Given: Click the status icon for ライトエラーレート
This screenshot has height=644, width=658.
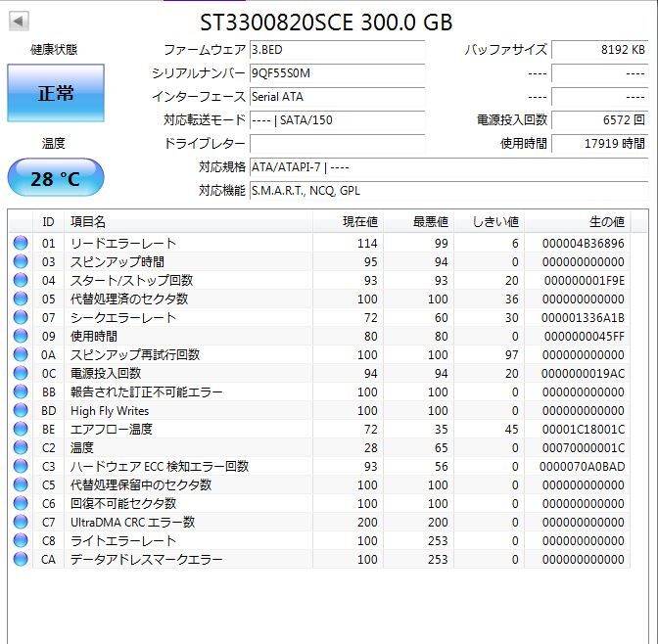Looking at the screenshot, I should (x=21, y=540).
